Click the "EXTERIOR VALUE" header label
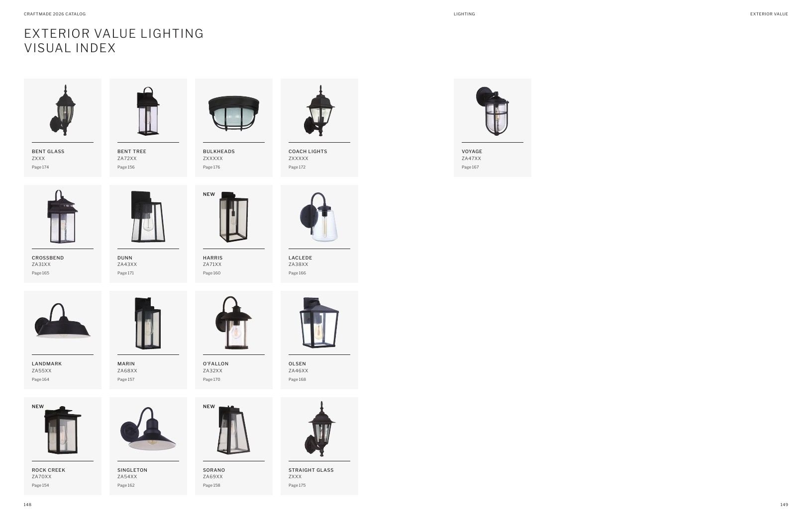Screen dimensions: 812x519 [x=769, y=14]
